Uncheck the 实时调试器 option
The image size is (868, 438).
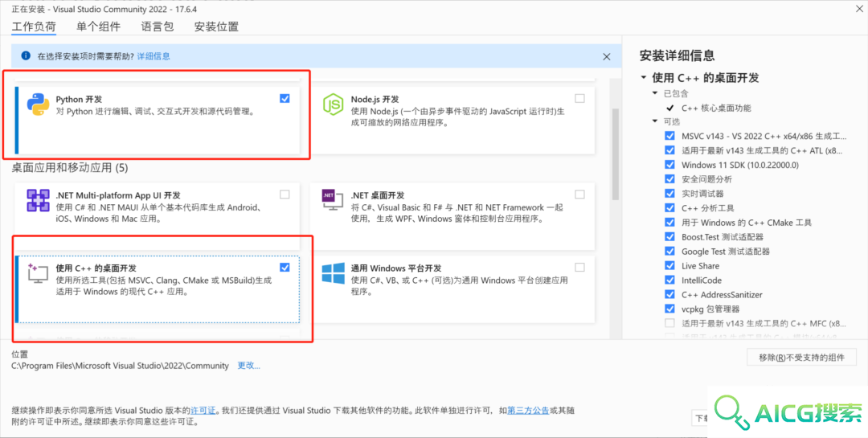coord(669,193)
